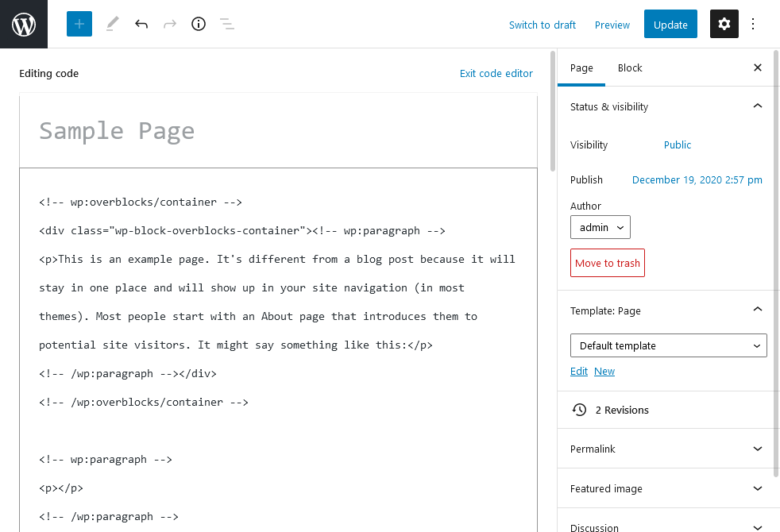780x532 pixels.
Task: Change visibility from Public
Action: point(677,145)
